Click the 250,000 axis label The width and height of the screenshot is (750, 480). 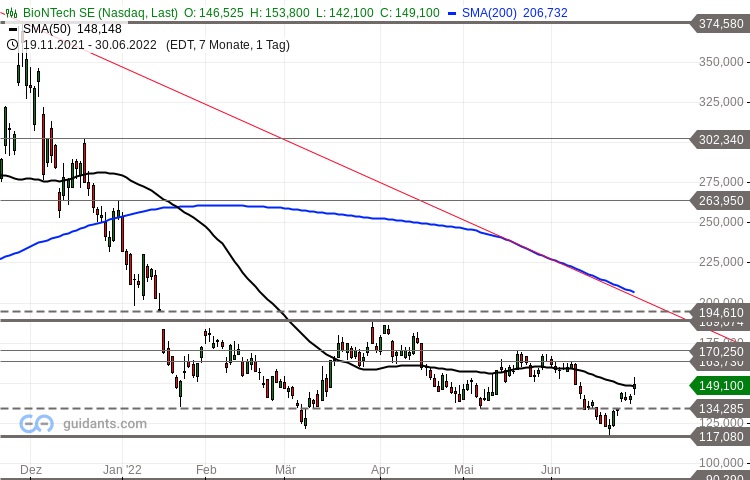pos(721,222)
